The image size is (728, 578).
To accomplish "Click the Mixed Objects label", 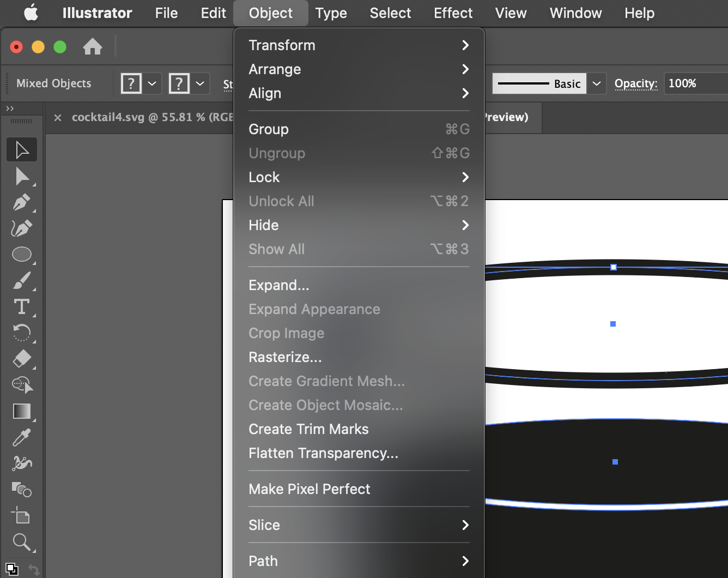I will 54,83.
